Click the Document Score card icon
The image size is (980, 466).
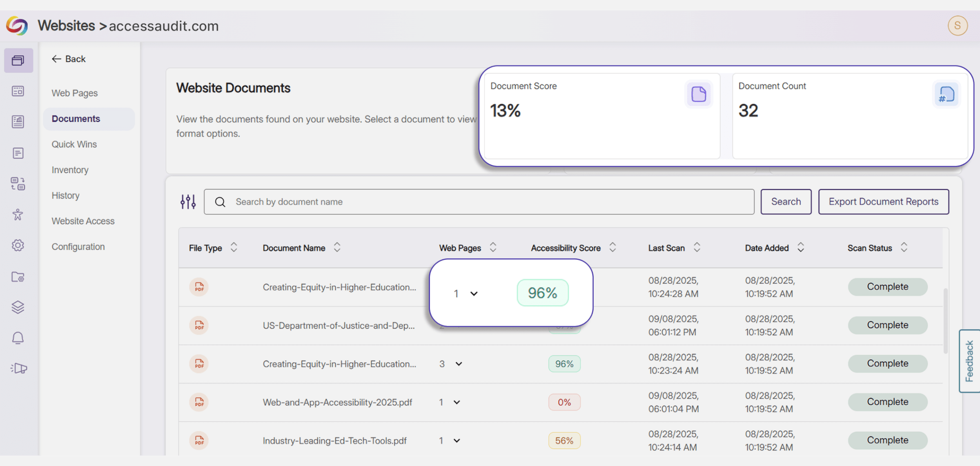699,94
